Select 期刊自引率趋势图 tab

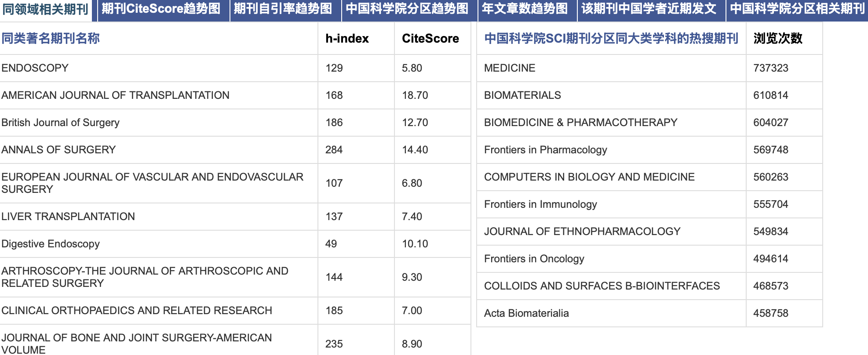coord(283,9)
